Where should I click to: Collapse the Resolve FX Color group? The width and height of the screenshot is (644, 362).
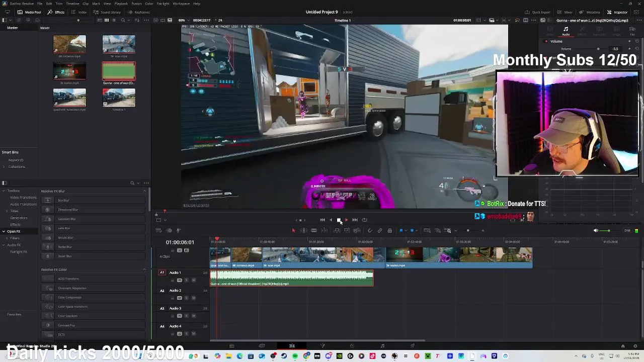click(144, 269)
